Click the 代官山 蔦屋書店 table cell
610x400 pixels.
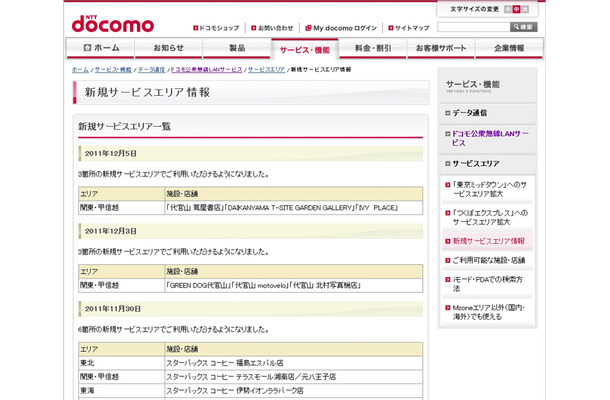point(293,208)
